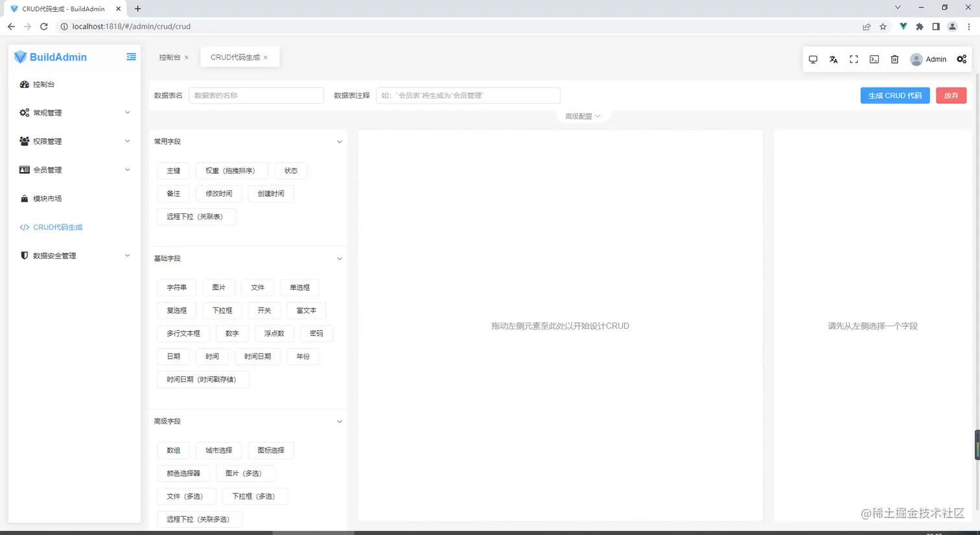Click the browser address bar

click(454, 27)
